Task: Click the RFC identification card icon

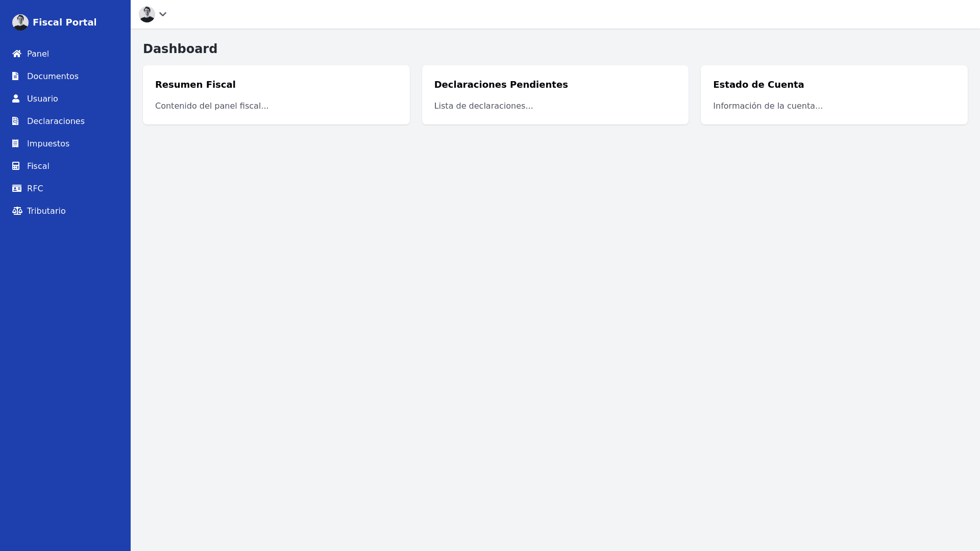Action: coord(16,188)
